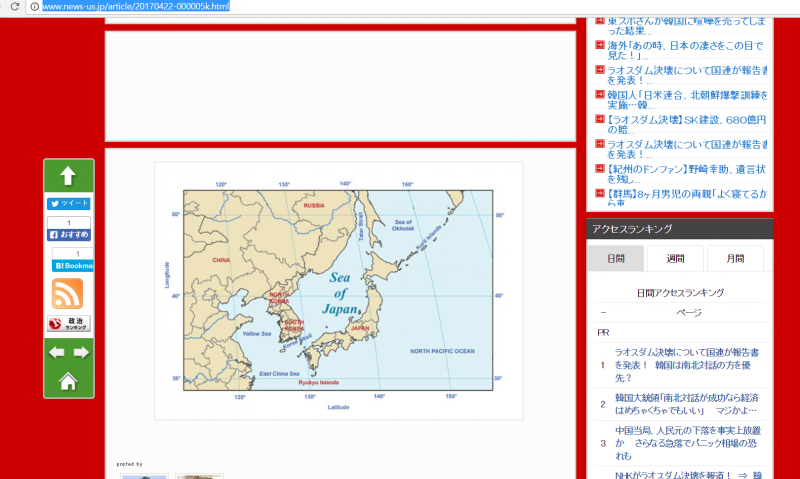Image resolution: width=800 pixels, height=479 pixels.
Task: Open link 【ラオスダム決壊】SK建設、680億円
Action: tap(684, 124)
